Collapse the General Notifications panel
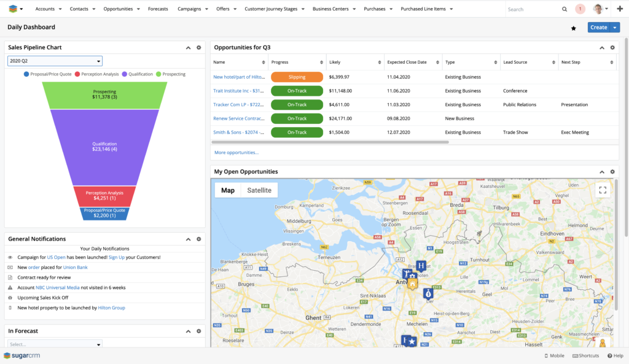 pyautogui.click(x=188, y=239)
